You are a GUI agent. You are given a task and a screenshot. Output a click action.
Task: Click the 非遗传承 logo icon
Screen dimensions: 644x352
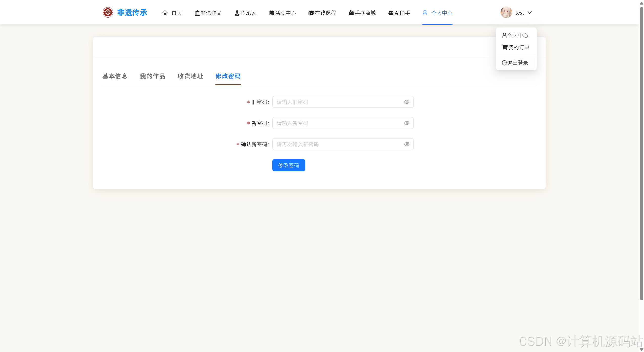point(108,12)
